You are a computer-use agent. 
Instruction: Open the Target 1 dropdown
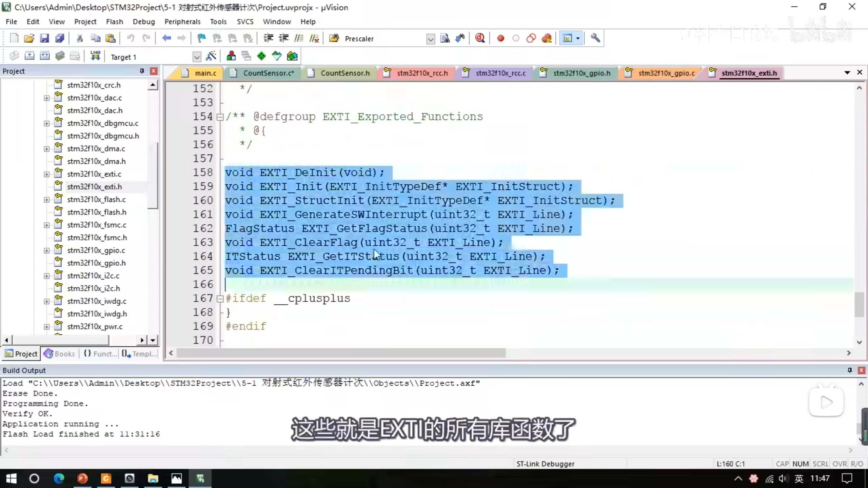coord(197,57)
